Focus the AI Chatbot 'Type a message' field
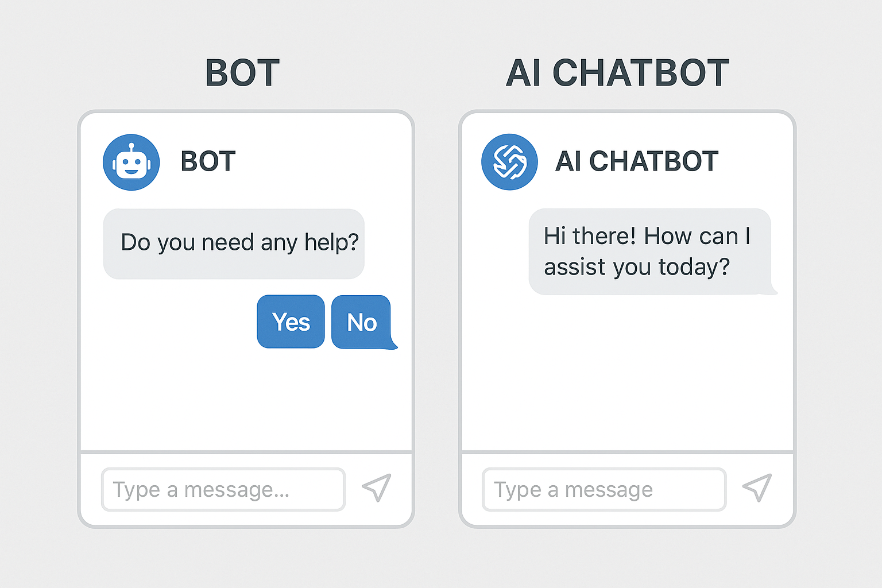The image size is (882, 588). [604, 490]
